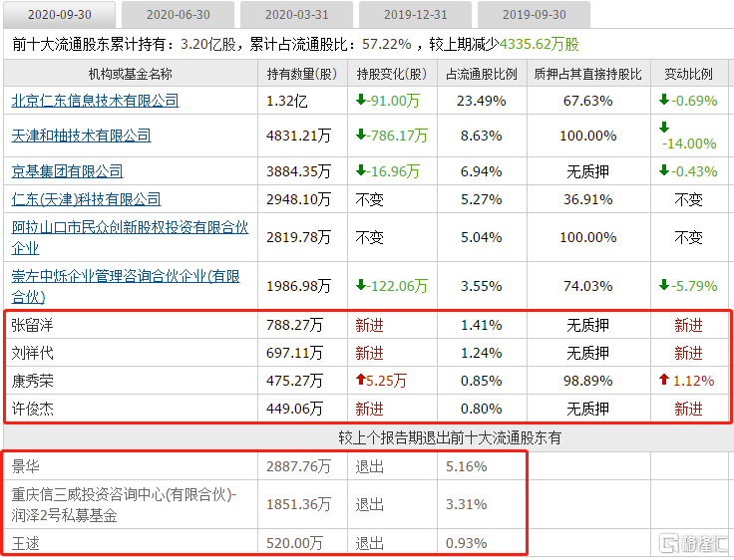This screenshot has width=734, height=560.
Task: Open 天津和柚技术有限公司 shareholder link
Action: tap(81, 136)
